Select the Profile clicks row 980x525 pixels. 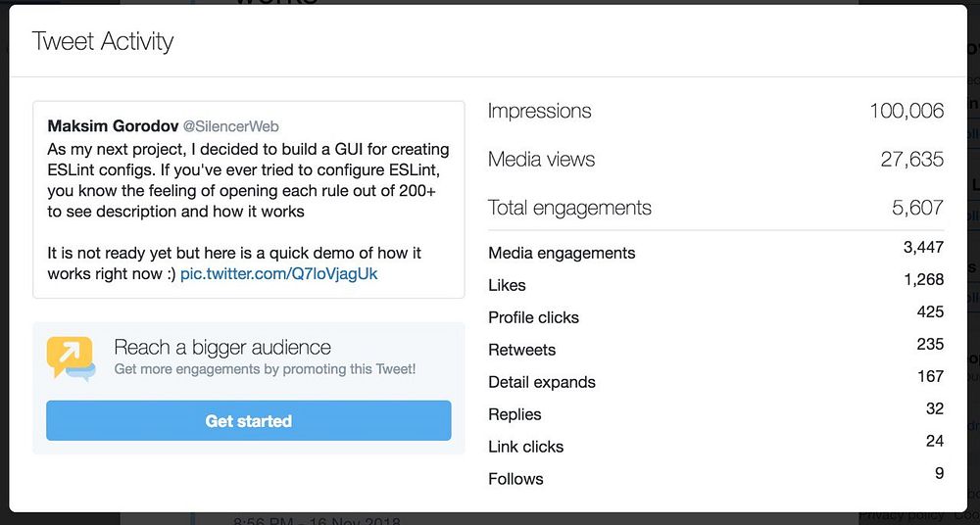point(715,314)
